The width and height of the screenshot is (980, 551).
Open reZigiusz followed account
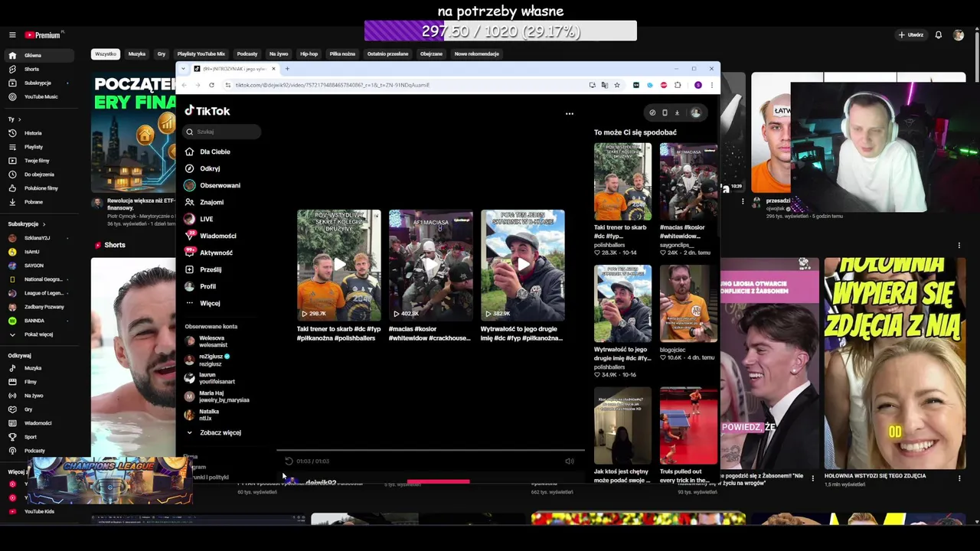click(x=213, y=360)
